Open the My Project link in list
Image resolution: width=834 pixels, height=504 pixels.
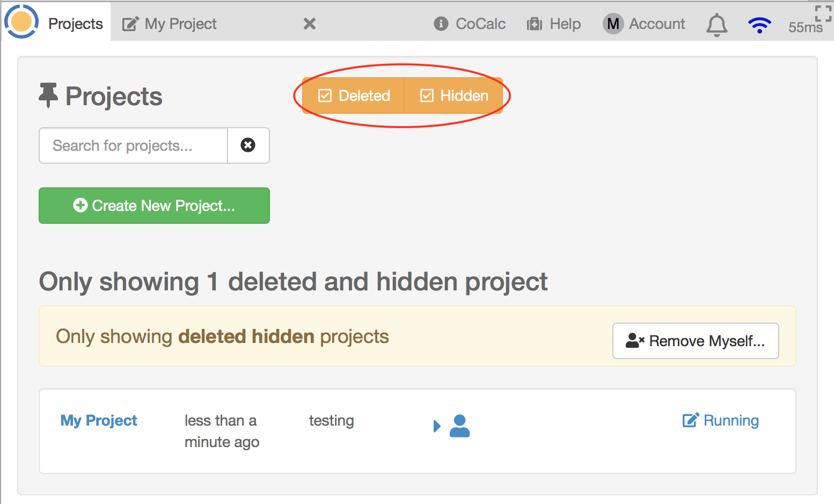pyautogui.click(x=99, y=420)
